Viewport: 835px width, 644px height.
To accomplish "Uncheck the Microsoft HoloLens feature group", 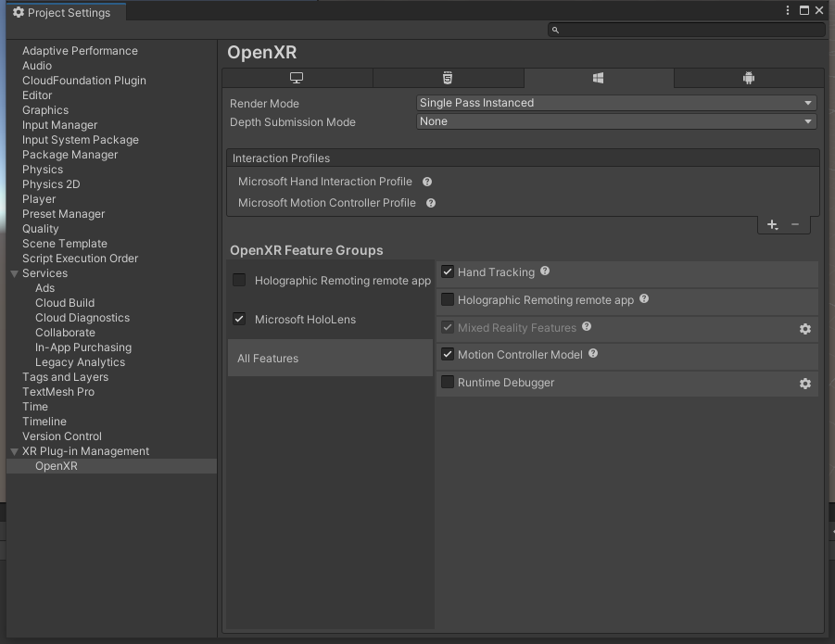I will [x=239, y=319].
